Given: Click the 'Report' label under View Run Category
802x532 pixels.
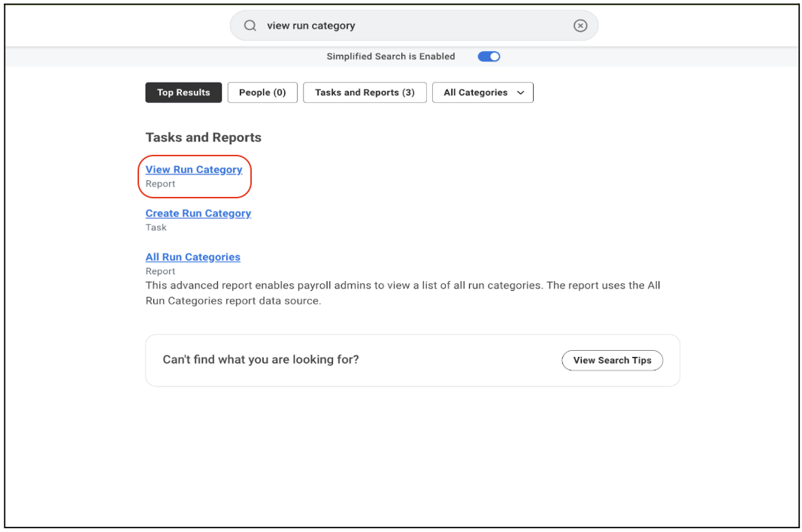Looking at the screenshot, I should click(x=161, y=183).
